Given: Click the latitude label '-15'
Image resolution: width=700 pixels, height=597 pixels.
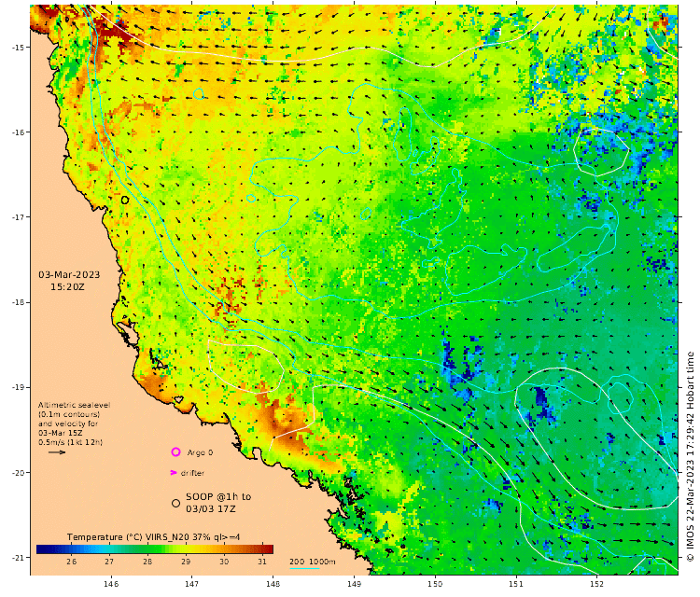Looking at the screenshot, I should pyautogui.click(x=18, y=48).
